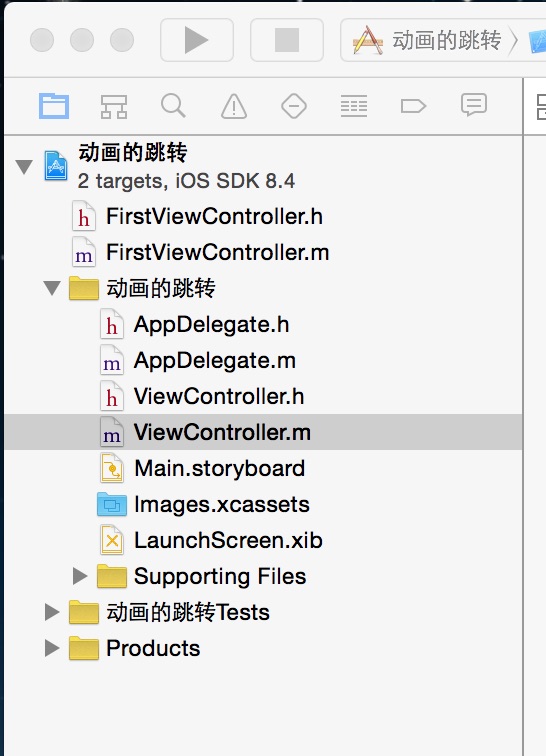Open the Debug navigator lines icon
The width and height of the screenshot is (546, 756).
pos(354,106)
